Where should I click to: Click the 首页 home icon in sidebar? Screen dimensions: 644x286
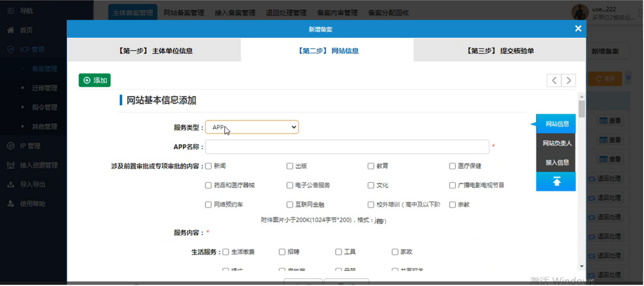click(11, 30)
